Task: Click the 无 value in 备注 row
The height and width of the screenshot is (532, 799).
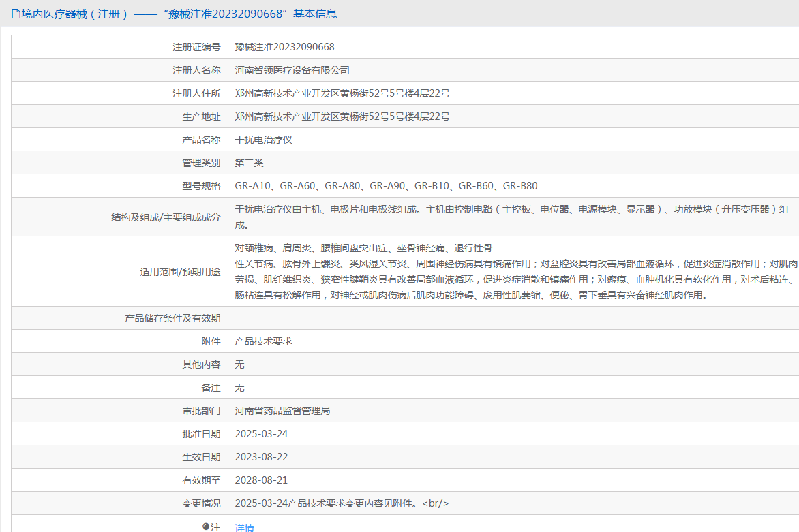Action: click(x=239, y=388)
